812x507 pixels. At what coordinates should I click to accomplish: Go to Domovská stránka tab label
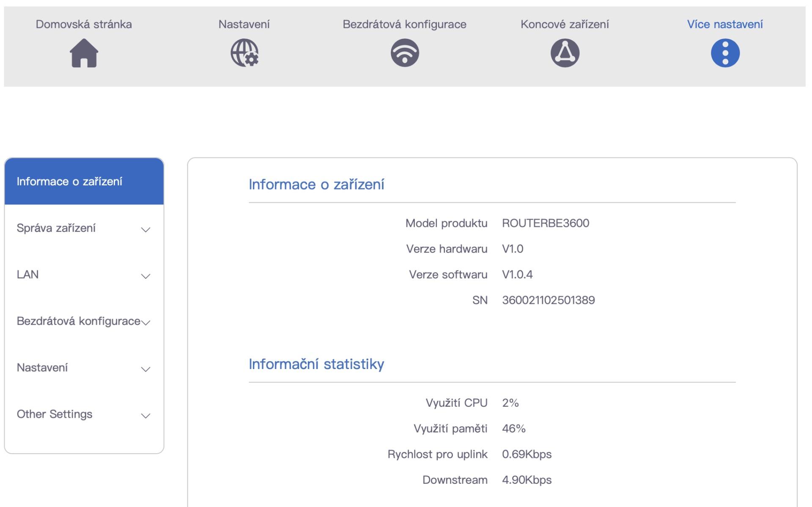coord(84,24)
